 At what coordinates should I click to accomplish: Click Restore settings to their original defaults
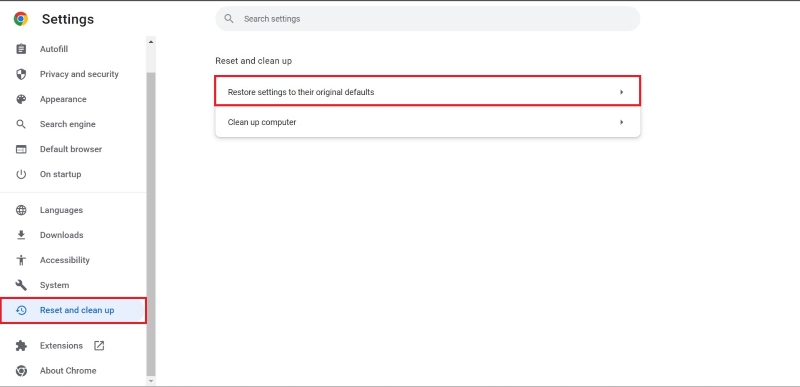[428, 92]
